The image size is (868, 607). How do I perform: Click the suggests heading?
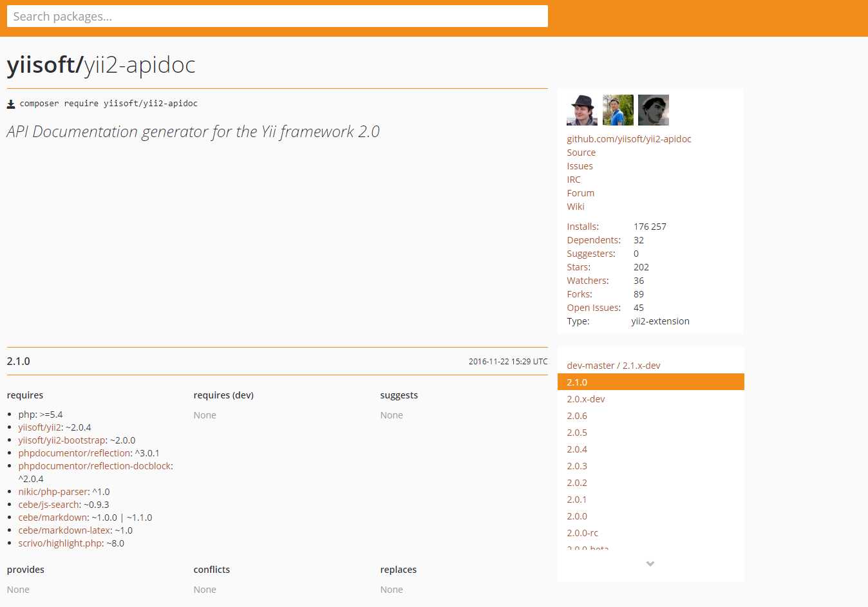pos(399,395)
